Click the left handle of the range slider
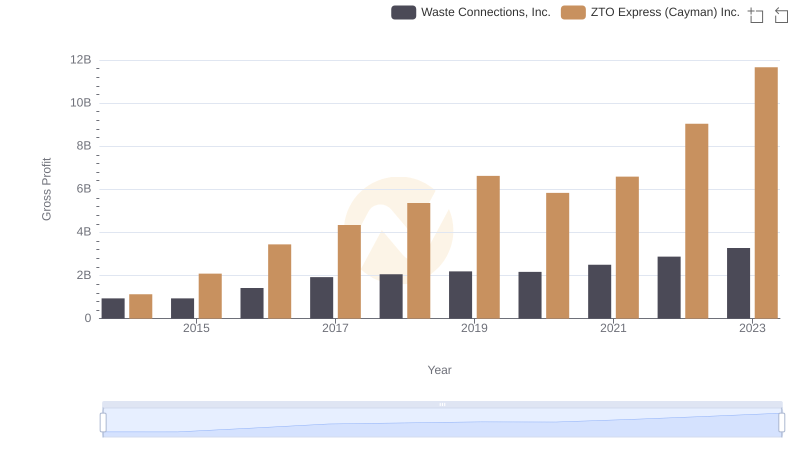This screenshot has width=800, height=461. click(103, 423)
